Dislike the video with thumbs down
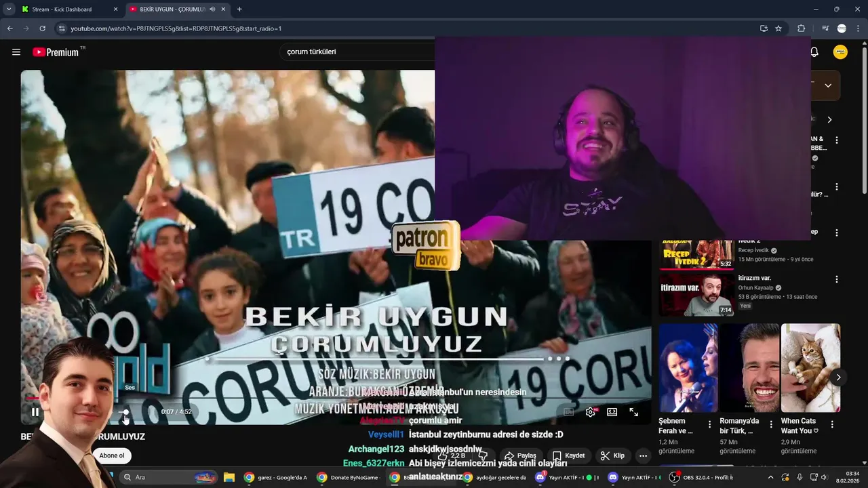 [483, 455]
